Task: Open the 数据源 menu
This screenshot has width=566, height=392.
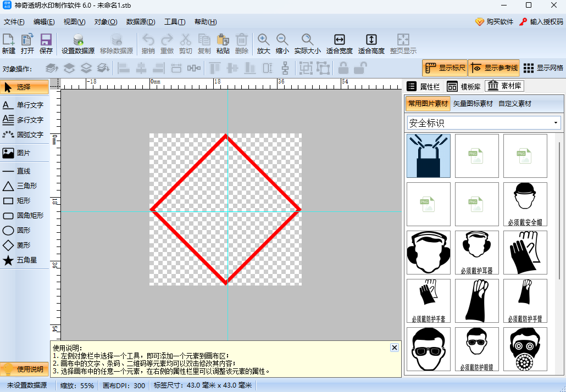Action: coord(141,22)
